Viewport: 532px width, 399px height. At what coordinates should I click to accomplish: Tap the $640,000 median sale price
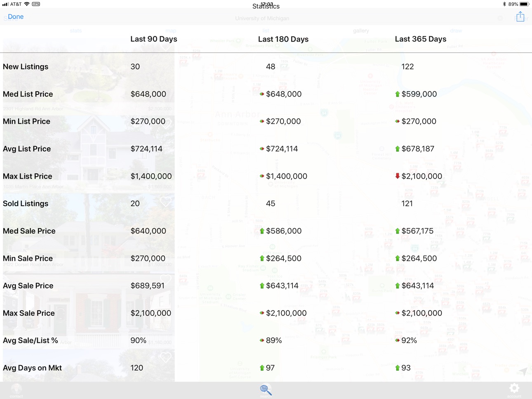click(148, 231)
